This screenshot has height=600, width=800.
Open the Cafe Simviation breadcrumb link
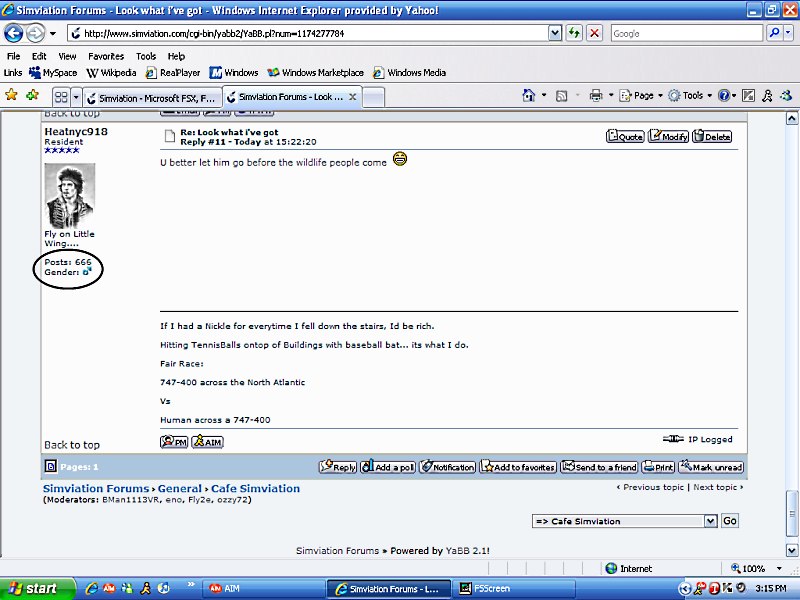[x=256, y=488]
